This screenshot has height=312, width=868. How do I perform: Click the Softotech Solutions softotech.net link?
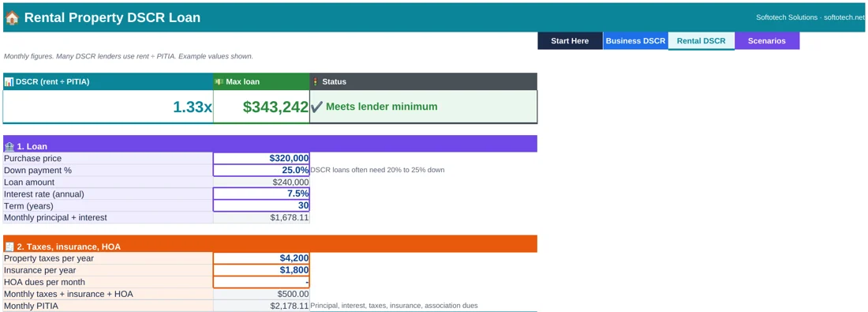pyautogui.click(x=810, y=17)
